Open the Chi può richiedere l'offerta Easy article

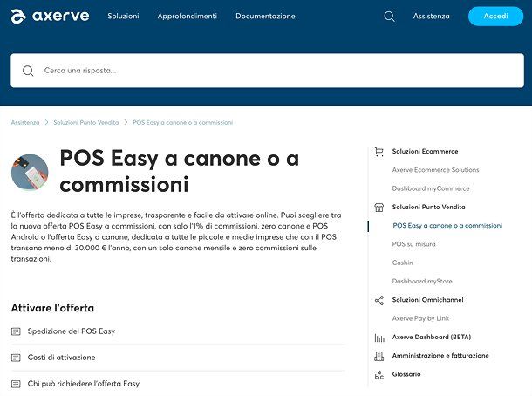point(84,384)
